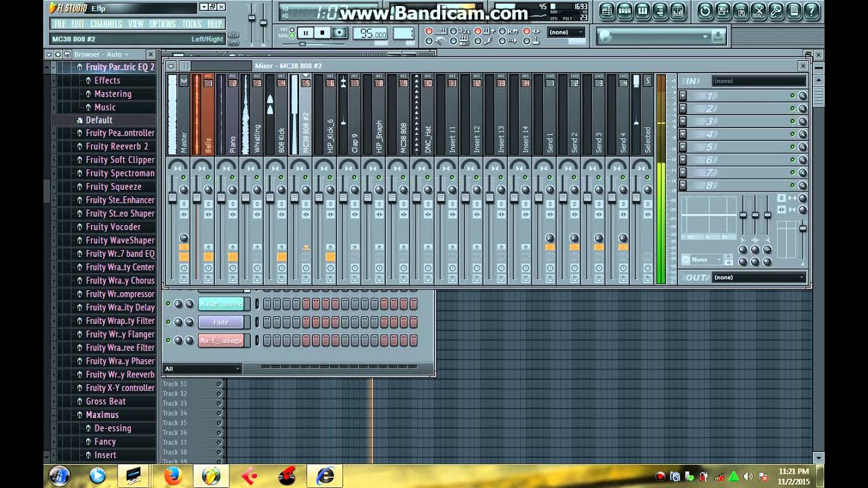
Task: Click the Bandicam recording tray icon
Action: [660, 476]
